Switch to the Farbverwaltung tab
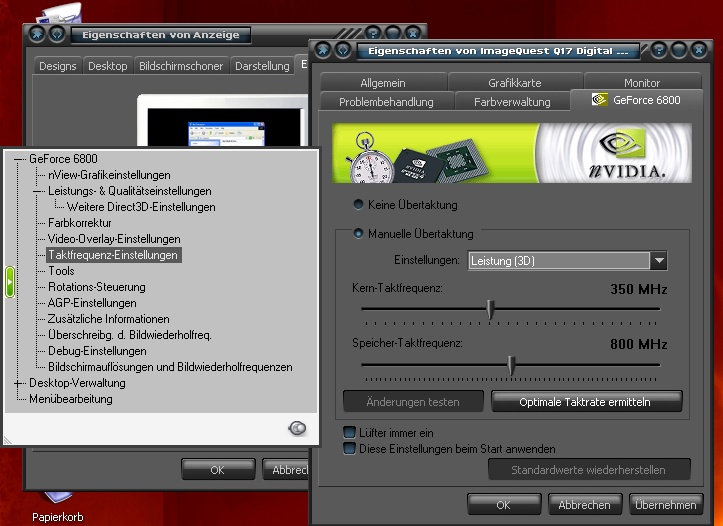The width and height of the screenshot is (723, 526). pos(512,102)
